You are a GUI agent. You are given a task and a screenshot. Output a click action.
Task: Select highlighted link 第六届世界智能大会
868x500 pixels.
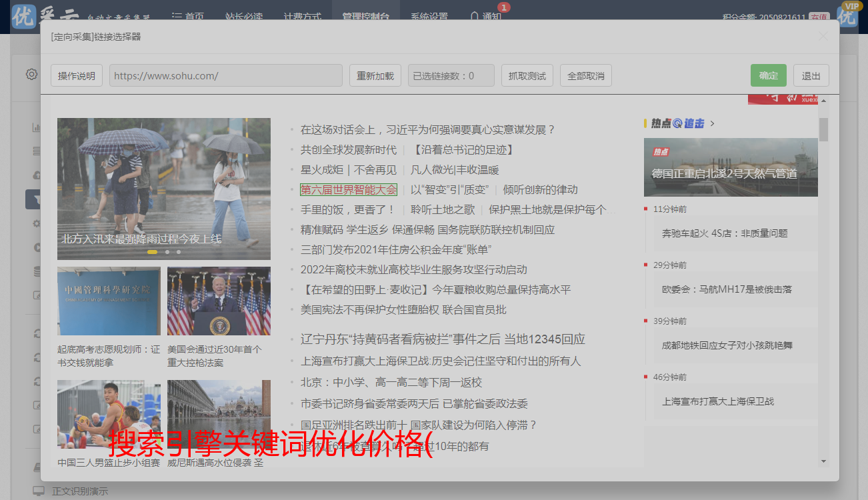pos(349,189)
